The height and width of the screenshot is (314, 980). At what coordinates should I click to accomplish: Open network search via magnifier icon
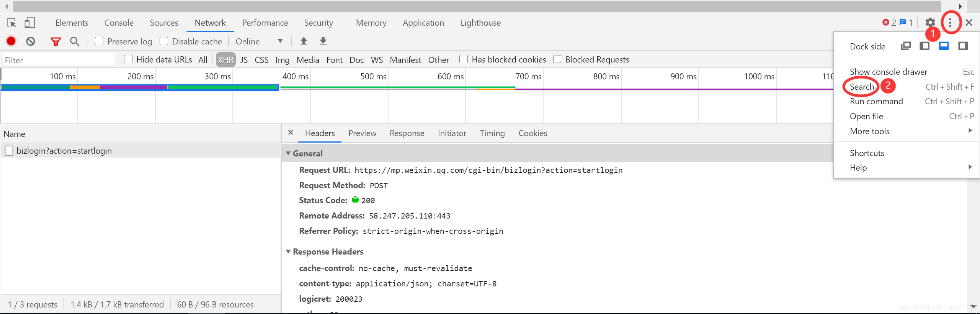[75, 41]
